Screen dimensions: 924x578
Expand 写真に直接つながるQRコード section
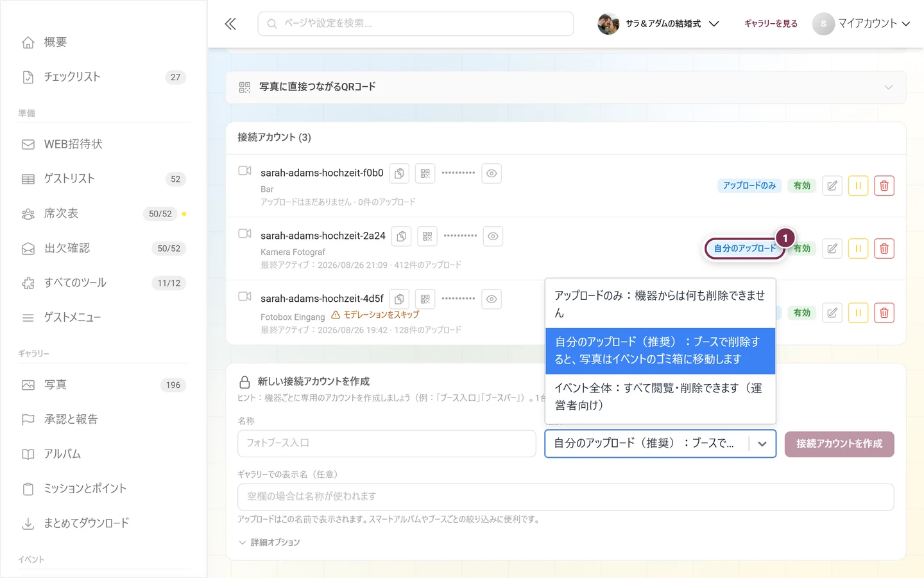[566, 87]
